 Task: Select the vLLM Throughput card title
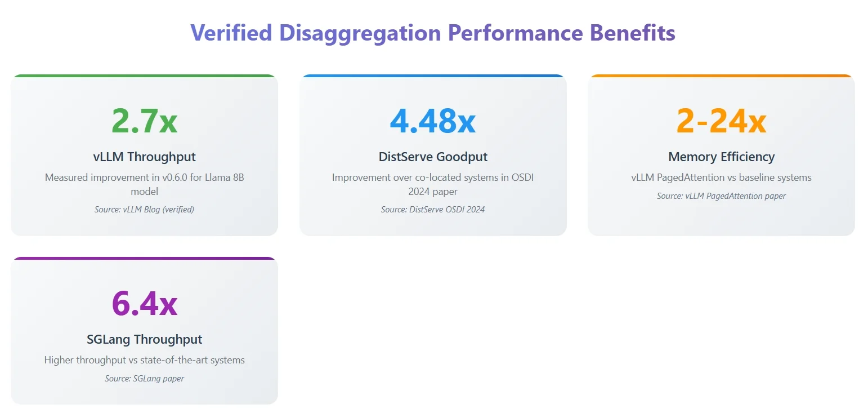(x=145, y=157)
